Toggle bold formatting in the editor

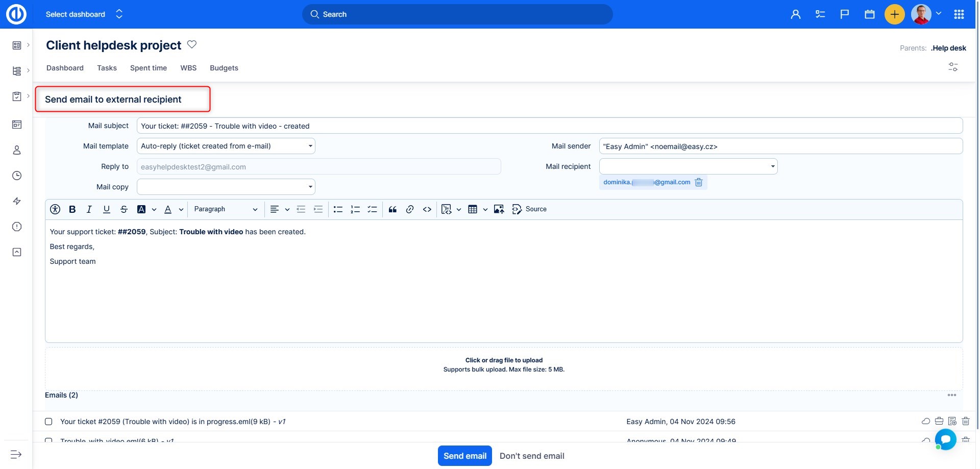tap(72, 209)
